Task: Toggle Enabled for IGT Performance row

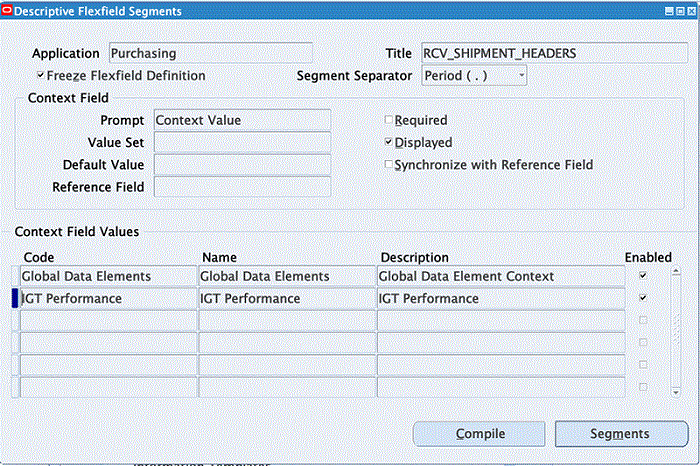Action: [643, 298]
